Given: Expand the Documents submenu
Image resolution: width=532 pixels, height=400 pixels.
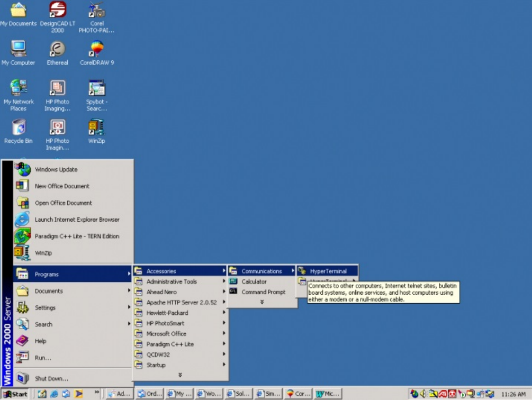Looking at the screenshot, I should click(73, 291).
